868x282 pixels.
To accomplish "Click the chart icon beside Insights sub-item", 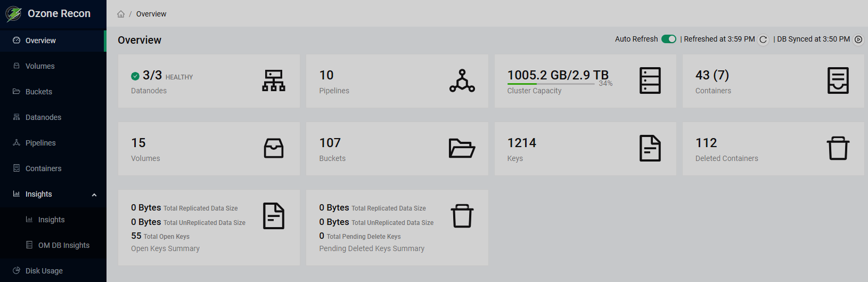I will coord(29,219).
